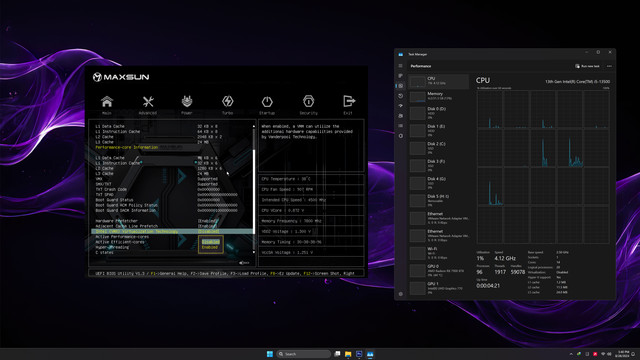
Task: Toggle Adjacent Cache Line Prefetch value
Action: pyautogui.click(x=207, y=226)
